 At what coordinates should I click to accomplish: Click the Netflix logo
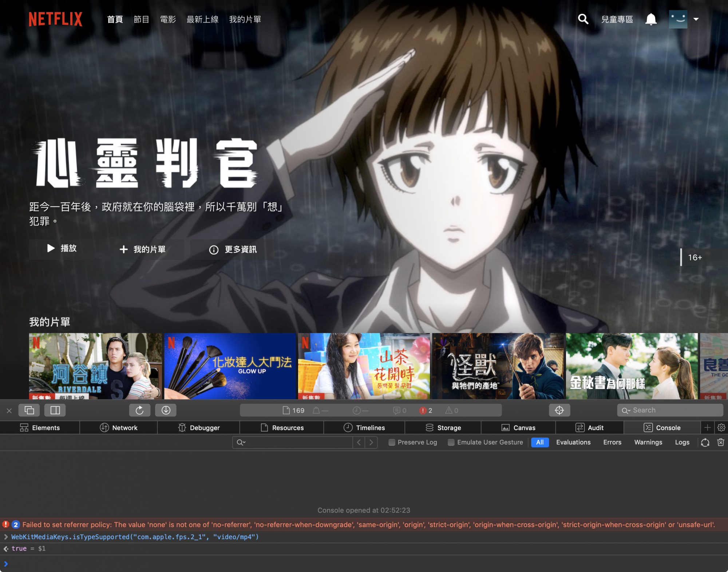pos(55,19)
